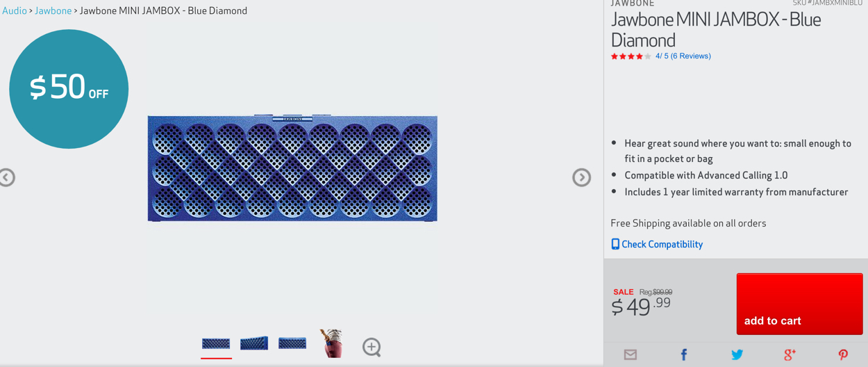The image size is (868, 367).
Task: Select third speaker thumbnail
Action: [292, 343]
